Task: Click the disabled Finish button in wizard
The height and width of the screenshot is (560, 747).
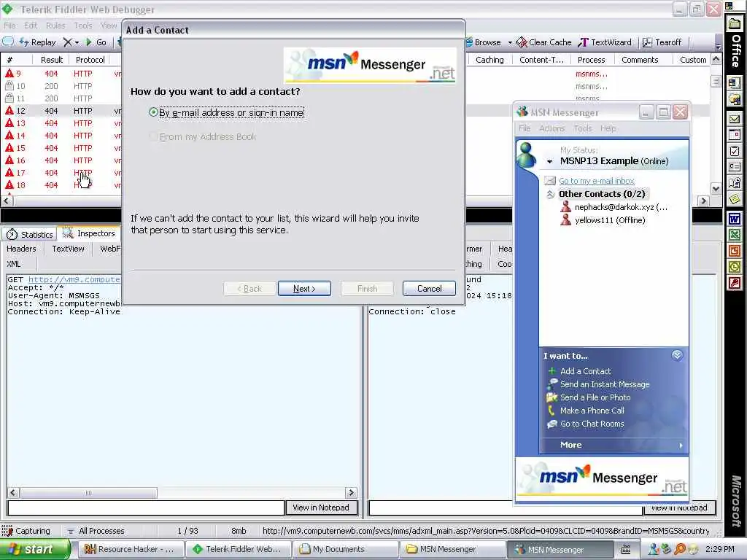Action: (x=367, y=289)
